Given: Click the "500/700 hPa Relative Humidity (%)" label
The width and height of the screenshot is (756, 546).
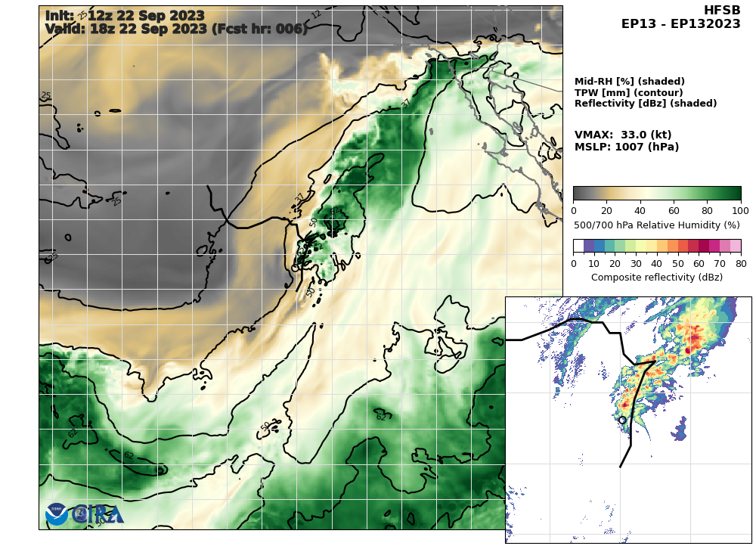Looking at the screenshot, I should click(657, 225).
